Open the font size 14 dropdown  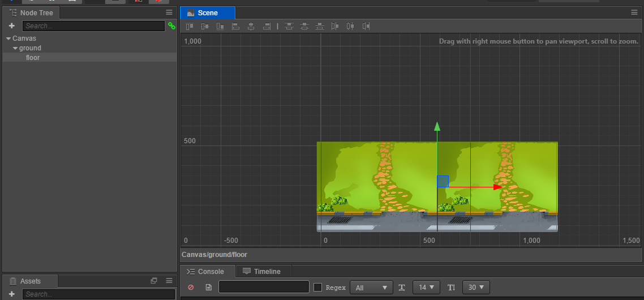click(x=426, y=287)
